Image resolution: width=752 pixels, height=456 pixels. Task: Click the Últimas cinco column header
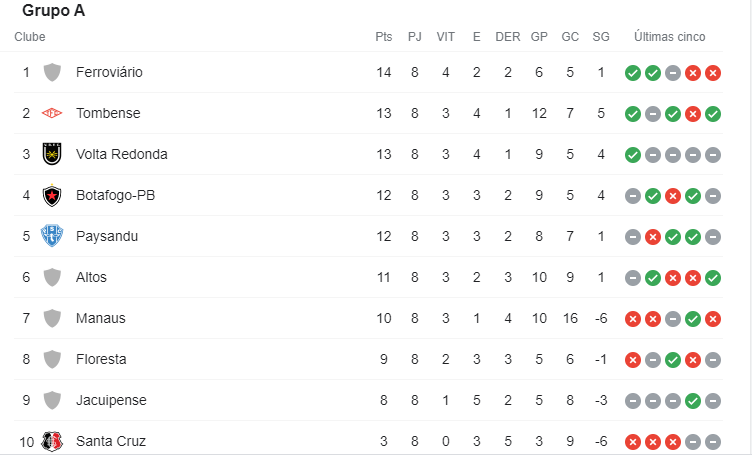(669, 37)
